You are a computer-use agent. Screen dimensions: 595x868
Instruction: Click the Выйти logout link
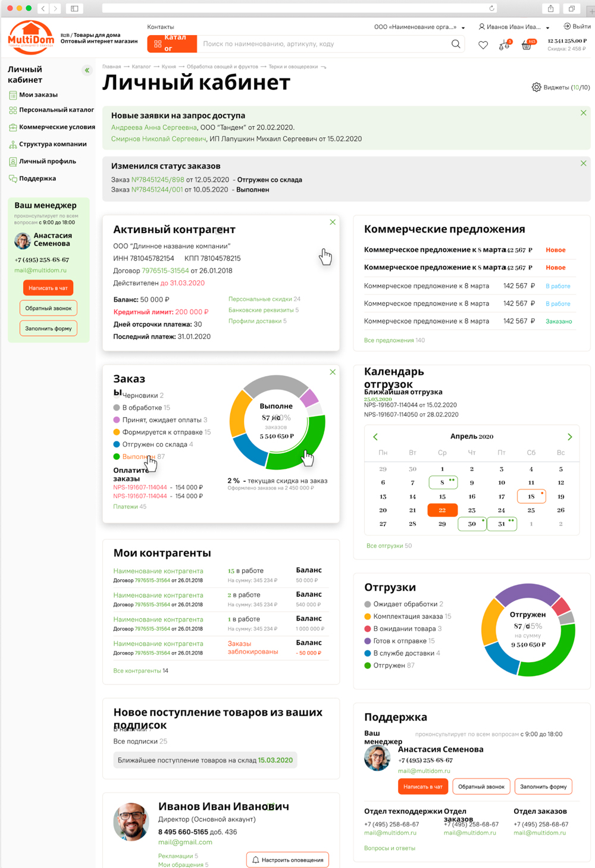pos(577,26)
